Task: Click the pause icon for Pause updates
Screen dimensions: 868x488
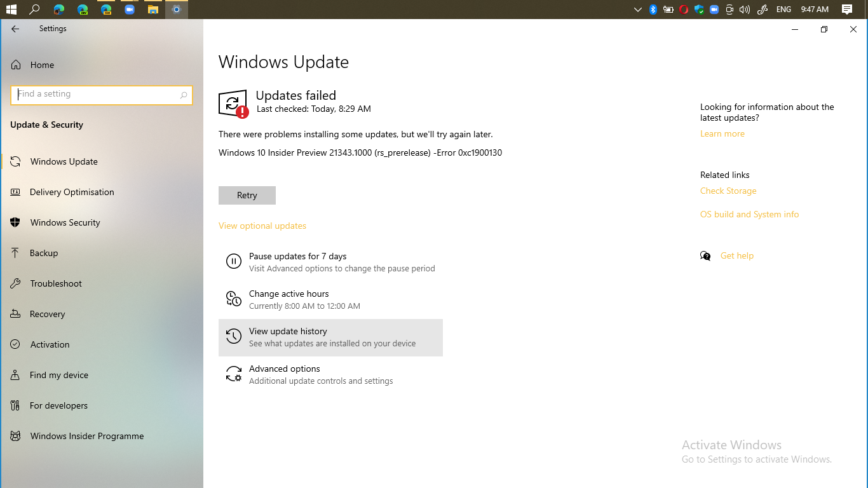Action: [x=234, y=261]
